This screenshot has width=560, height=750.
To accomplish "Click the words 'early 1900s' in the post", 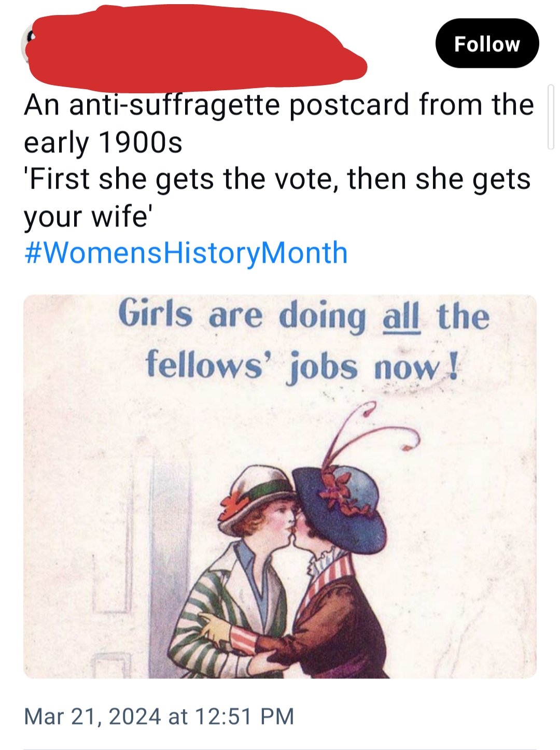I will (x=103, y=142).
